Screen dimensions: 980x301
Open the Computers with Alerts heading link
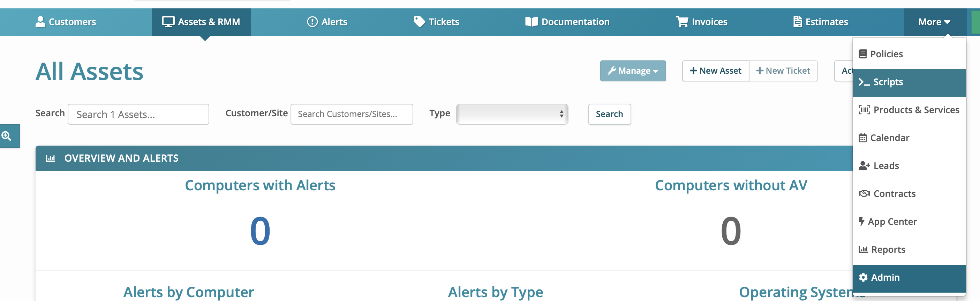(260, 185)
